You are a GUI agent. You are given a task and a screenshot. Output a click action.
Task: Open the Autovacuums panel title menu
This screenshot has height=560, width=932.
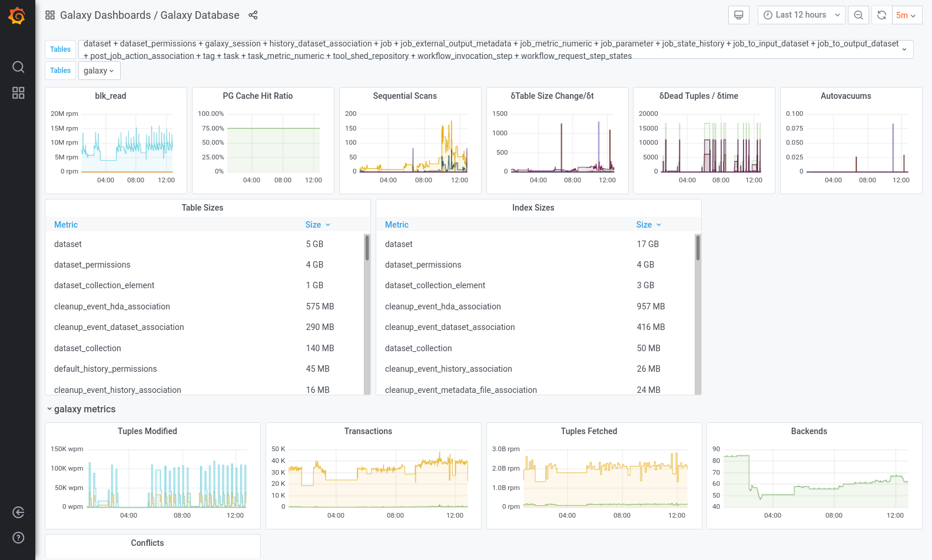846,96
